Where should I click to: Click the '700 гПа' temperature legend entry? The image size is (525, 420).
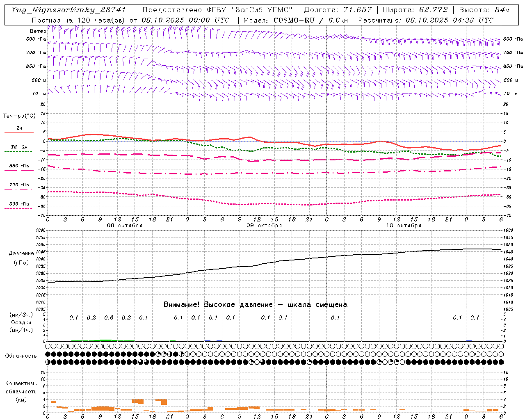tap(19, 185)
